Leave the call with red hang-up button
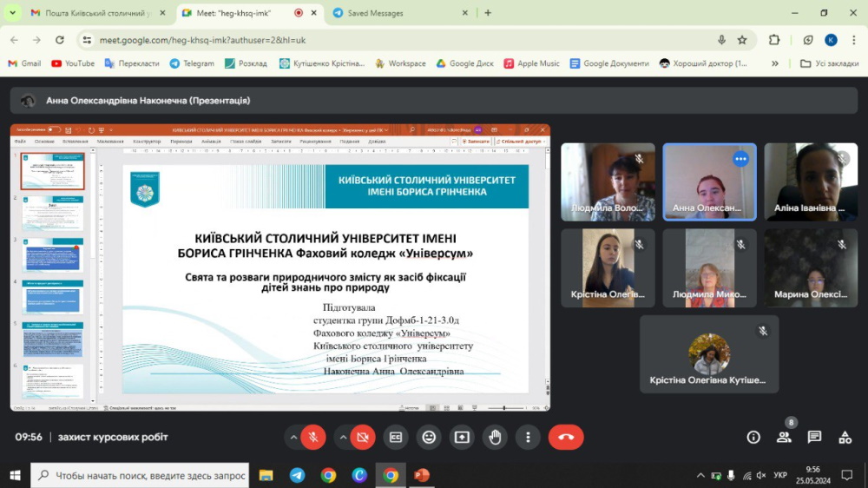This screenshot has height=488, width=868. coord(566,437)
